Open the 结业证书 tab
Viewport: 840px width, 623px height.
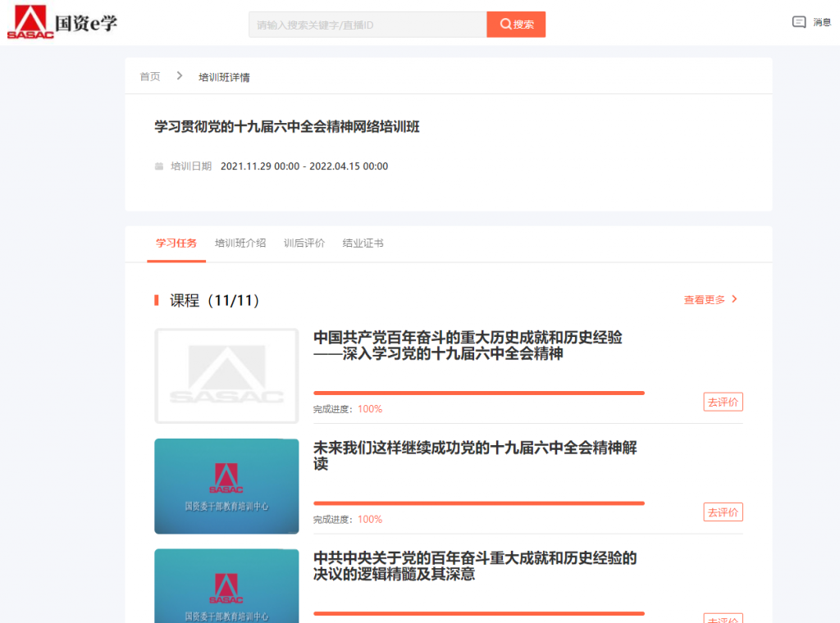[363, 243]
